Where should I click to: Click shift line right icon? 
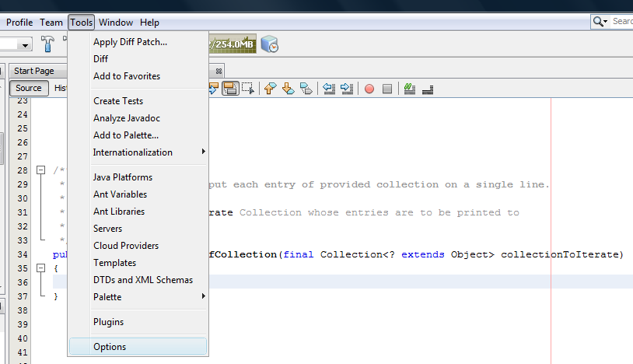[x=347, y=89]
